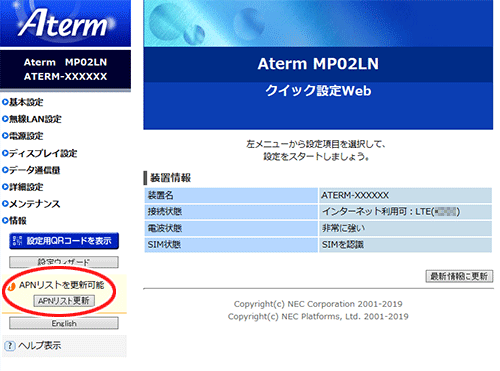Click the APNリスト更新 button

(64, 301)
